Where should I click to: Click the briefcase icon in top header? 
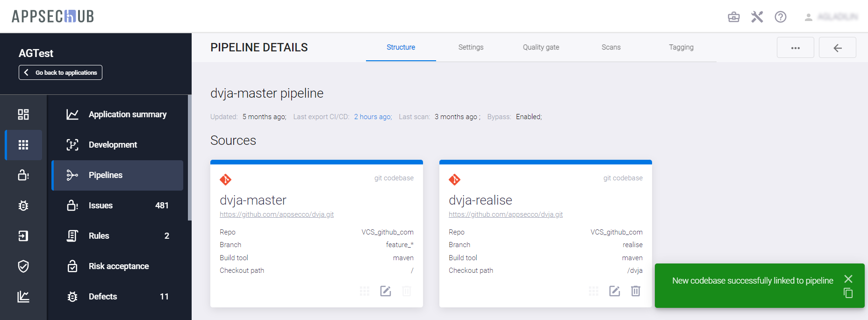point(733,17)
